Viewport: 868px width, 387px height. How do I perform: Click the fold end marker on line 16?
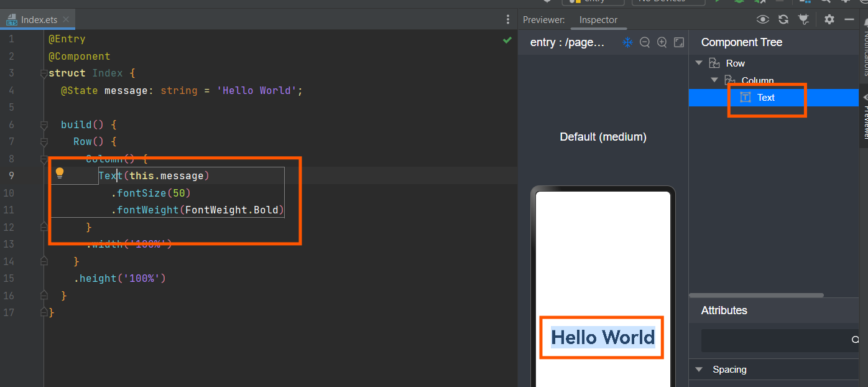coord(44,296)
